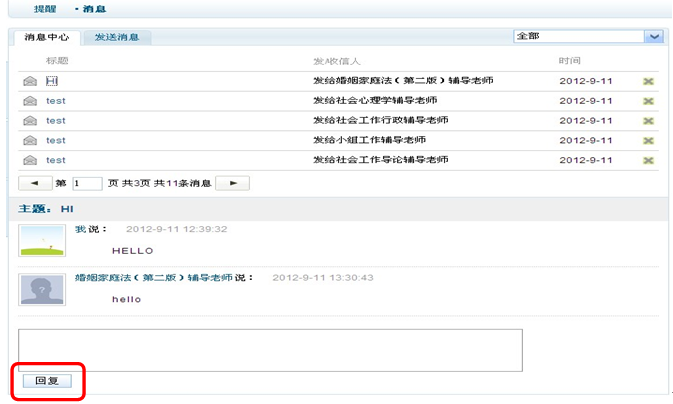
Task: Open the 提醒 section at top
Action: [45, 8]
